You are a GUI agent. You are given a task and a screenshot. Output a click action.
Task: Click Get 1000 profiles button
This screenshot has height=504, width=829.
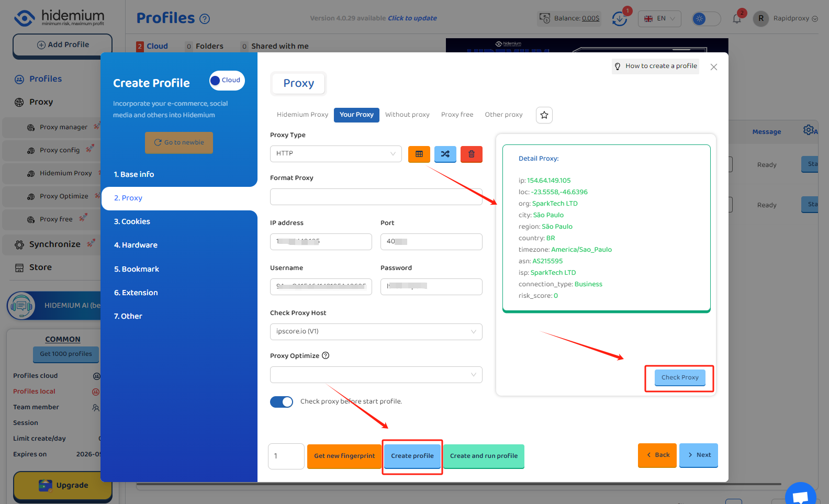(x=66, y=354)
